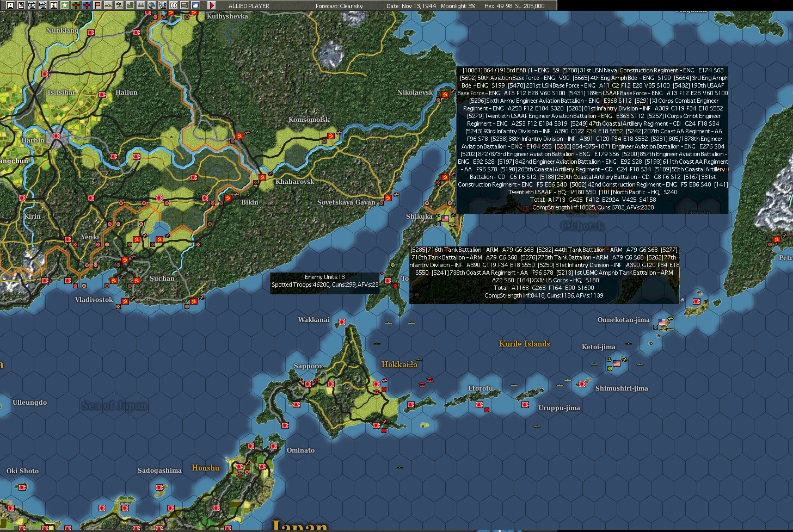793x532 pixels.
Task: Select the Japanese base at Sadogashima
Action: [x=159, y=487]
